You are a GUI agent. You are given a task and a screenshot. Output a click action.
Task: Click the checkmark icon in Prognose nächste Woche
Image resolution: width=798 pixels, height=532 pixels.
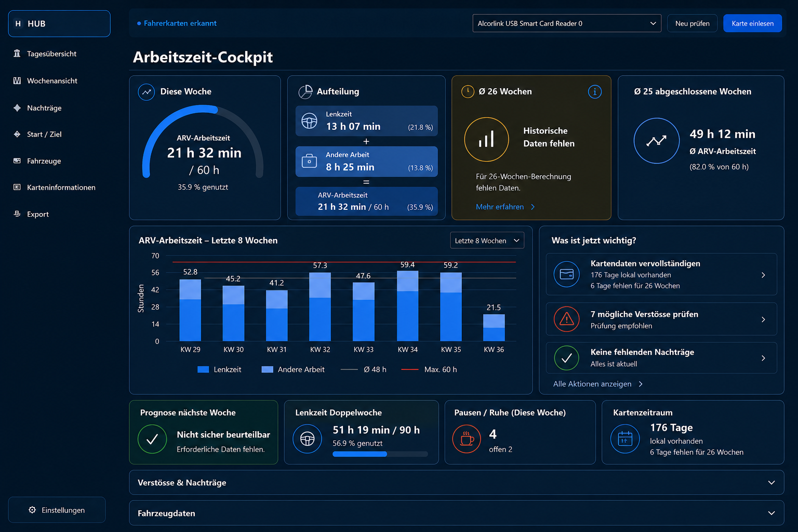(152, 439)
